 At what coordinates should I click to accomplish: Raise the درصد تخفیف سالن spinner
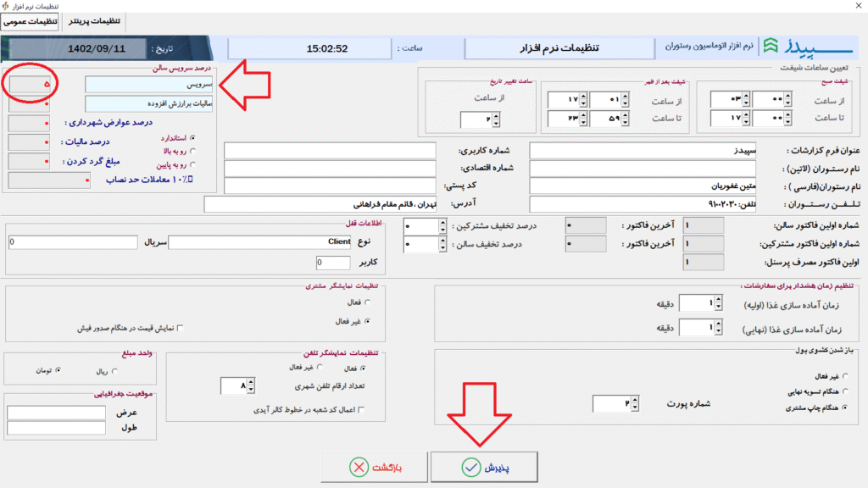click(442, 240)
